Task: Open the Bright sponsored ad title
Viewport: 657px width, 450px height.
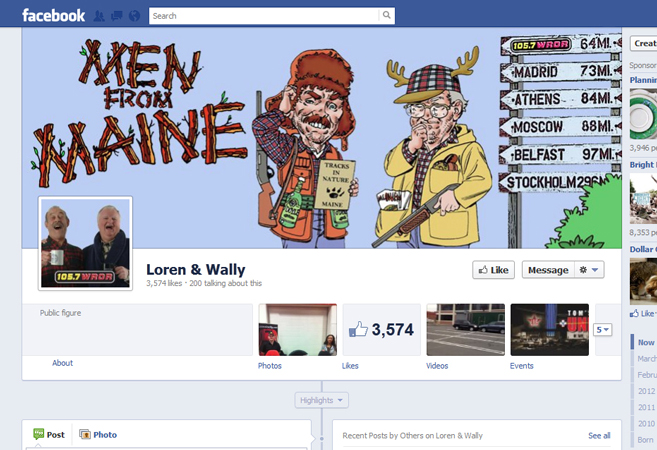Action: (x=643, y=165)
